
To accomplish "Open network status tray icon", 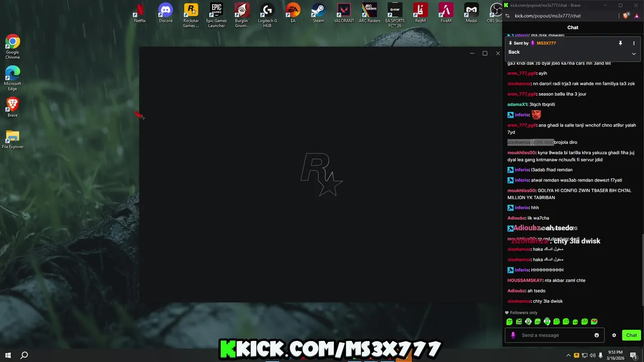I will coord(585,355).
